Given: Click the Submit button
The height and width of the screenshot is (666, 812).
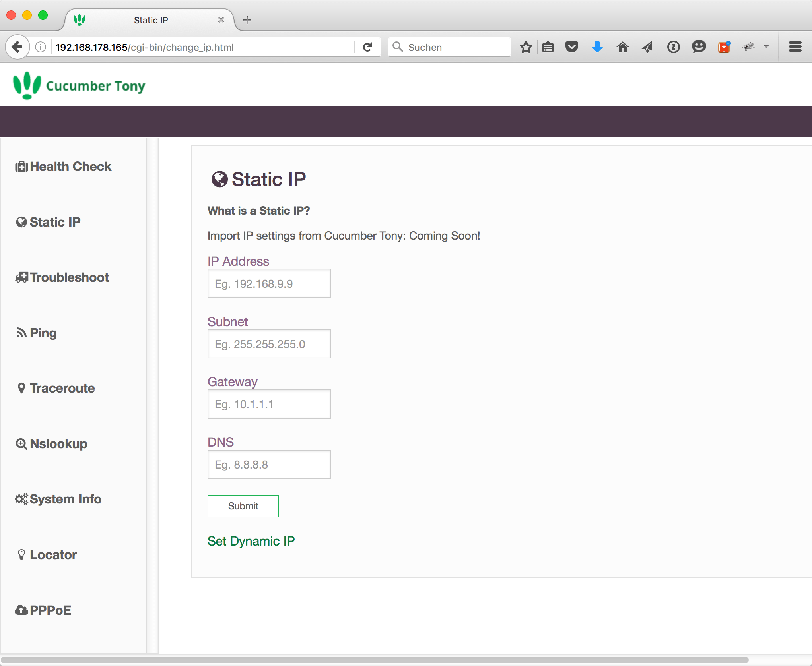Looking at the screenshot, I should point(243,506).
